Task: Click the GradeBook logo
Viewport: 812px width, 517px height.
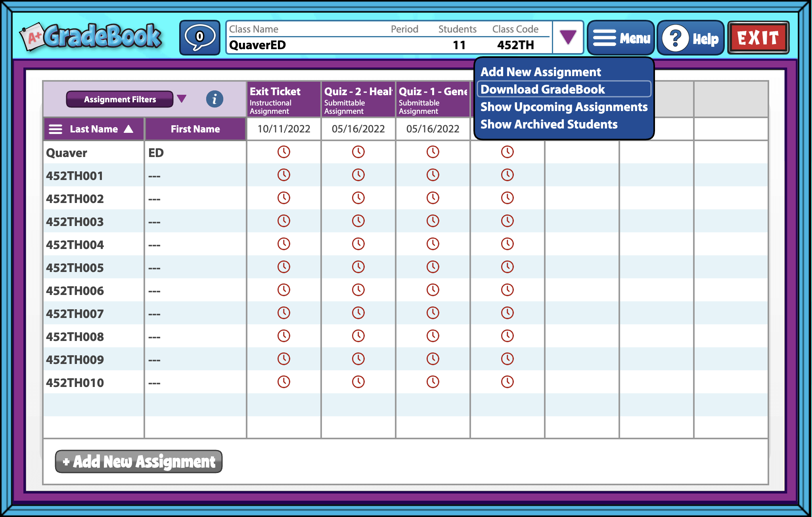Action: (x=91, y=36)
